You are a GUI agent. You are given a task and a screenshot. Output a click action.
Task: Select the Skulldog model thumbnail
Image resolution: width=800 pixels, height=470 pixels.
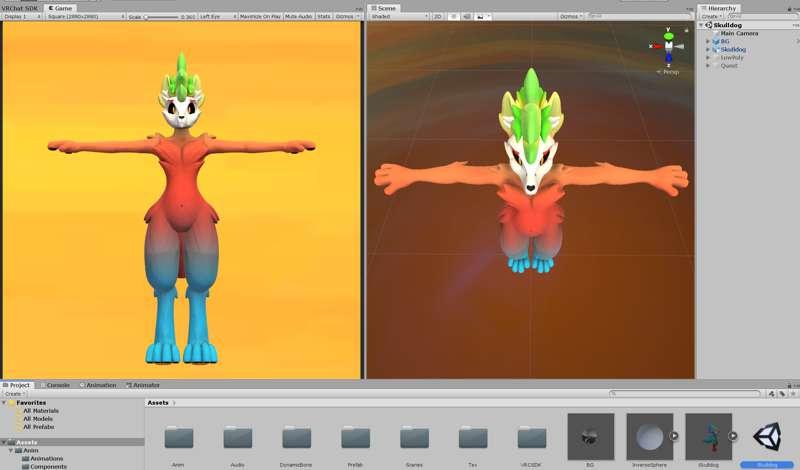point(709,436)
